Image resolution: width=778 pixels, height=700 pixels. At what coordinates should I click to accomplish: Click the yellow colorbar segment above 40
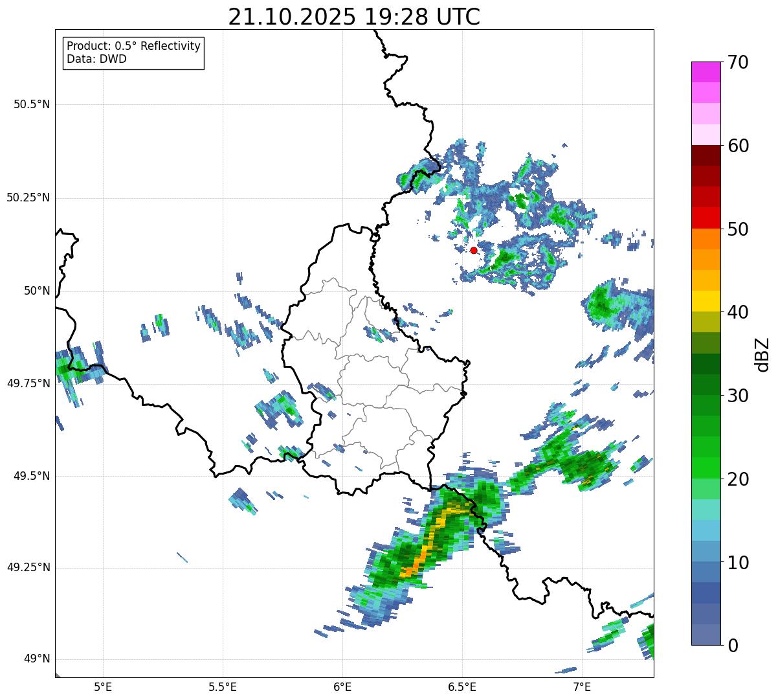(x=706, y=301)
